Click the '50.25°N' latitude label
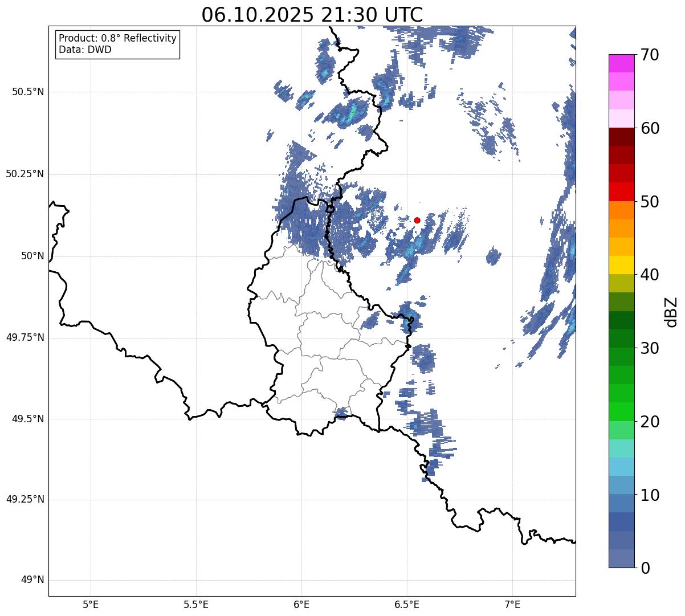This screenshot has height=616, width=685. [25, 174]
